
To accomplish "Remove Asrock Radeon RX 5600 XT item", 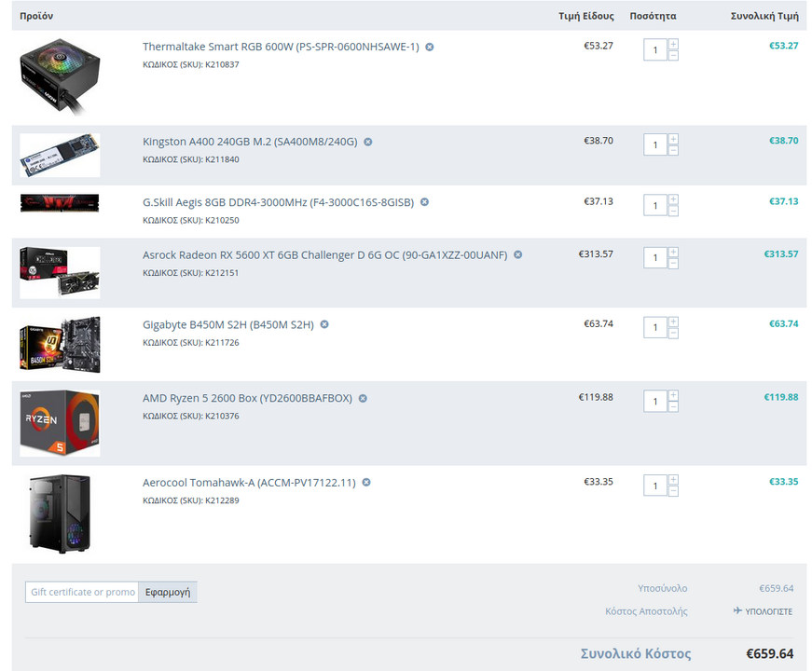I will pos(517,254).
